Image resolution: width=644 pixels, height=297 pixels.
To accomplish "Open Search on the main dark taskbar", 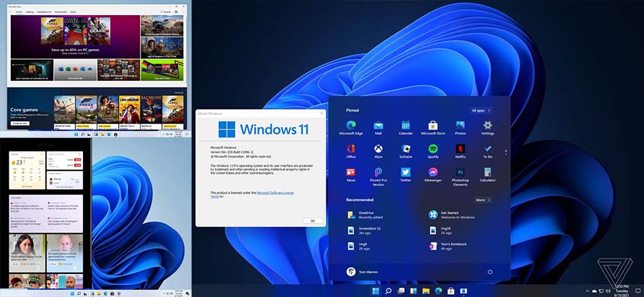I will click(x=388, y=291).
